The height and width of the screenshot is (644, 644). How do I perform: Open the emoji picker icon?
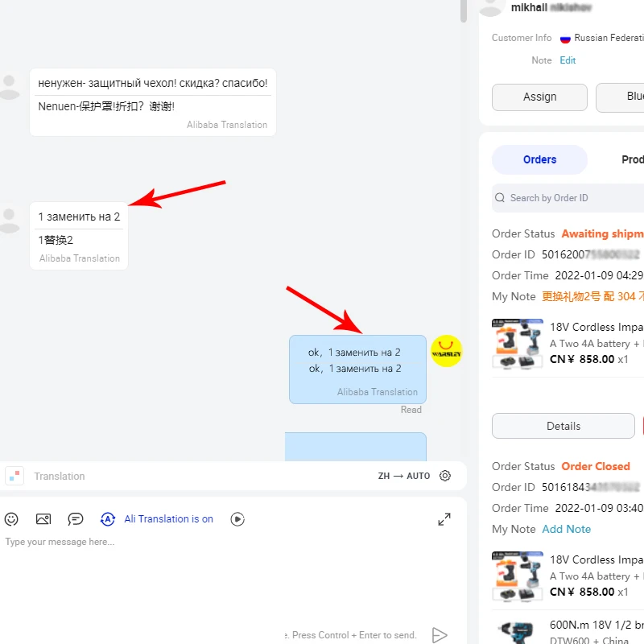point(11,519)
